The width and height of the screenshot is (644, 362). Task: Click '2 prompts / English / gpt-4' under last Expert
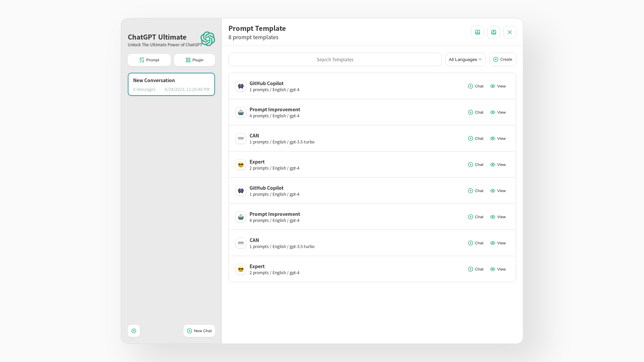click(274, 273)
